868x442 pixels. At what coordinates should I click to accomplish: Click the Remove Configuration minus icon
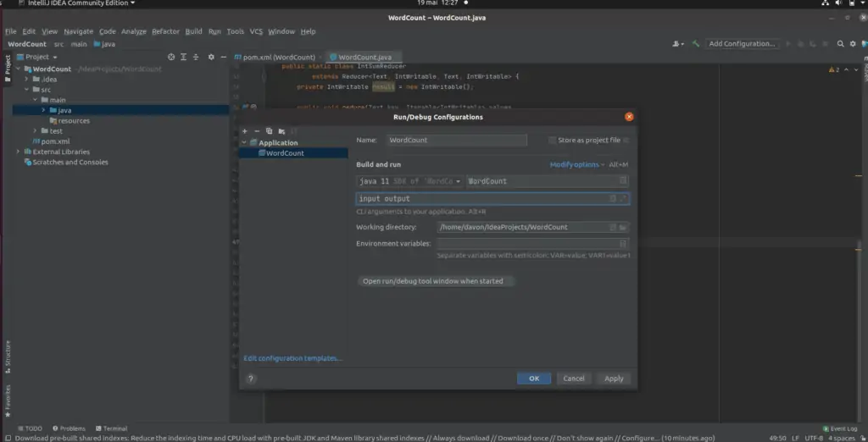(257, 131)
